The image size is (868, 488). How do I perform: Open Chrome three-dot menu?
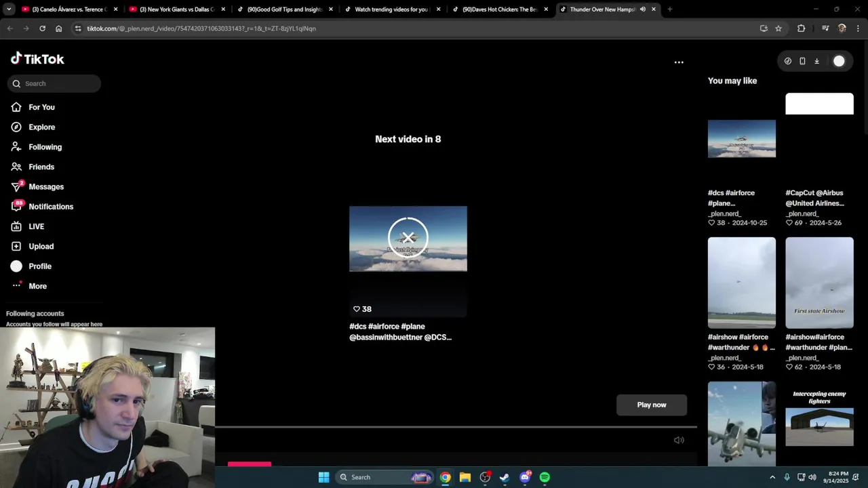click(858, 28)
